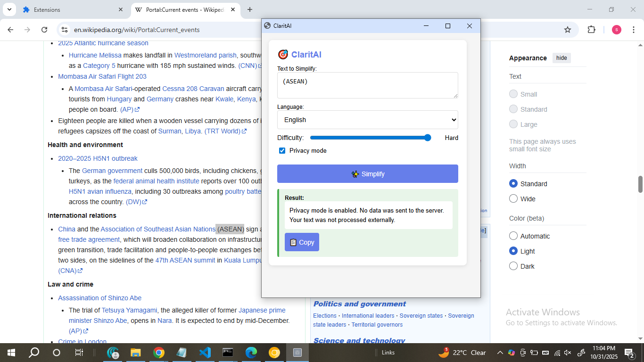Open the Chrome profile avatar
The image size is (644, 362).
(617, 30)
